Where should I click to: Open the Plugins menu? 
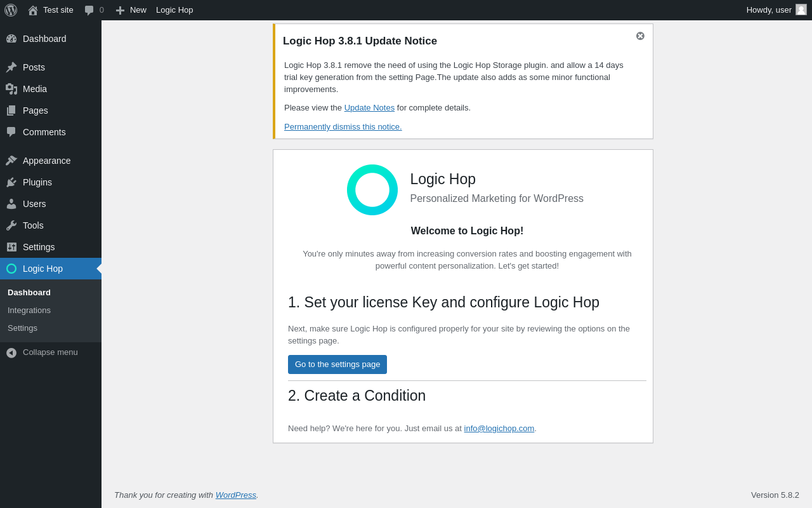click(x=51, y=182)
